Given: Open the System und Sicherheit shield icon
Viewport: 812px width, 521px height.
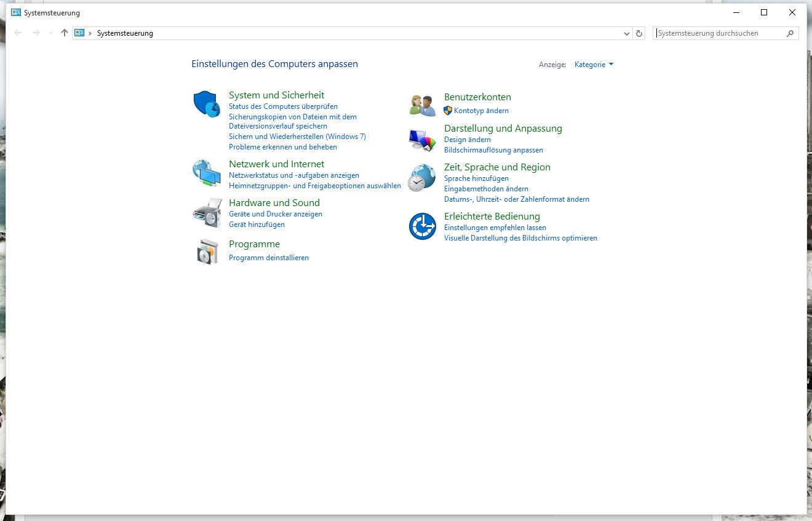Looking at the screenshot, I should click(x=207, y=104).
